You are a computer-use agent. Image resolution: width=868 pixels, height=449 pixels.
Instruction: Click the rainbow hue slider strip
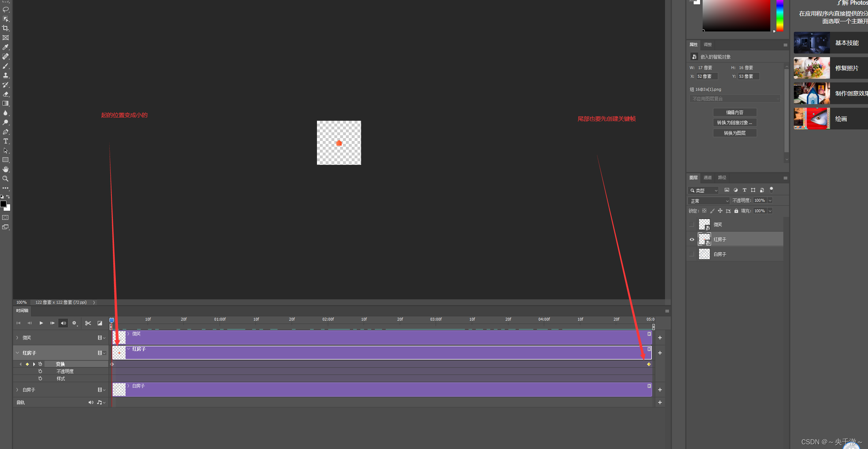click(780, 16)
